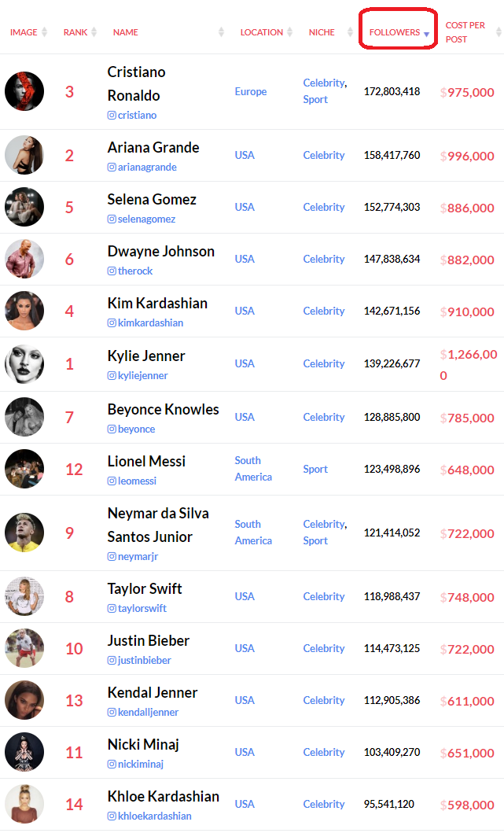
Task: Click the sort arrows beside LOCATION header
Action: 290,32
